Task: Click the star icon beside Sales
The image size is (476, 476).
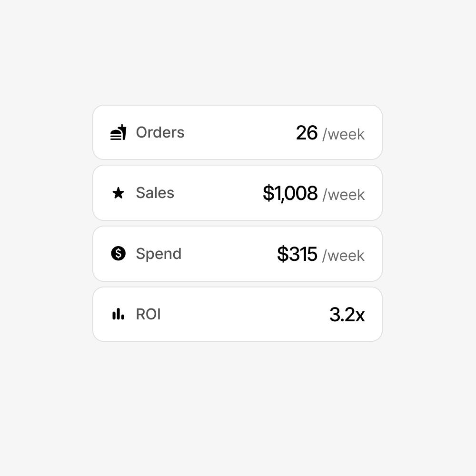Action: coord(118,193)
